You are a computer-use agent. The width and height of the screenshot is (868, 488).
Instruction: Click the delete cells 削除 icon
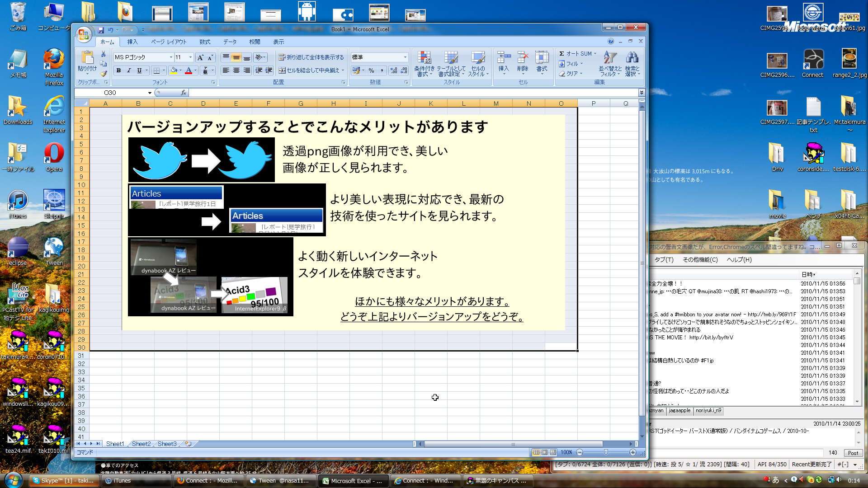click(523, 57)
